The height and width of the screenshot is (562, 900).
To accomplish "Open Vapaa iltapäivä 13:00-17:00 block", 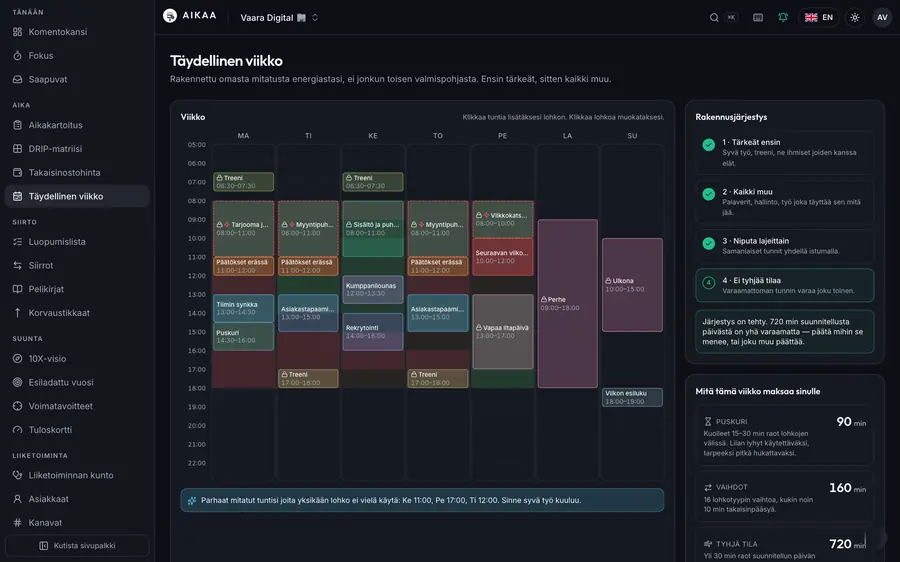I will pos(503,332).
